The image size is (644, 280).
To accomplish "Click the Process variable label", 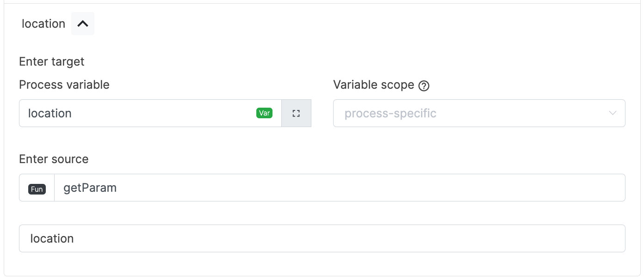I will [64, 85].
